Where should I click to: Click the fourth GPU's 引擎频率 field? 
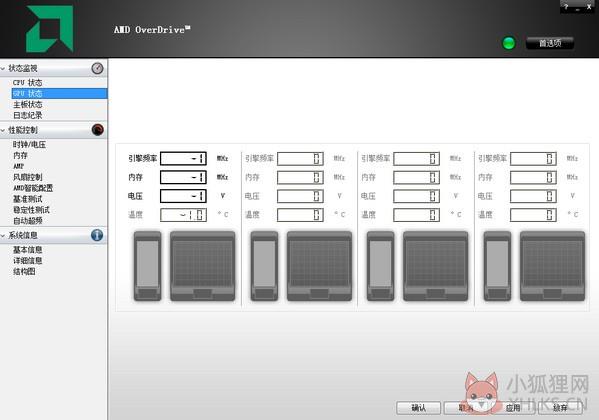pos(533,158)
